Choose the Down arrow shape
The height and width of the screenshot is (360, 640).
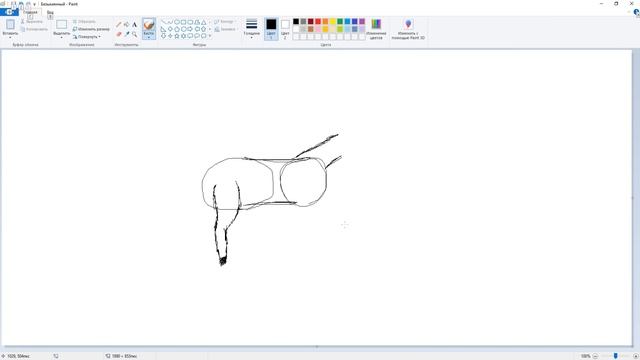coord(164,36)
